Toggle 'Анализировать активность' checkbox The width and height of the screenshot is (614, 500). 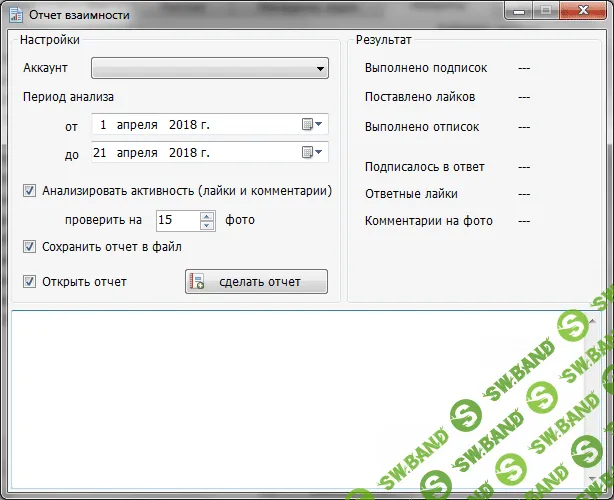click(x=29, y=191)
